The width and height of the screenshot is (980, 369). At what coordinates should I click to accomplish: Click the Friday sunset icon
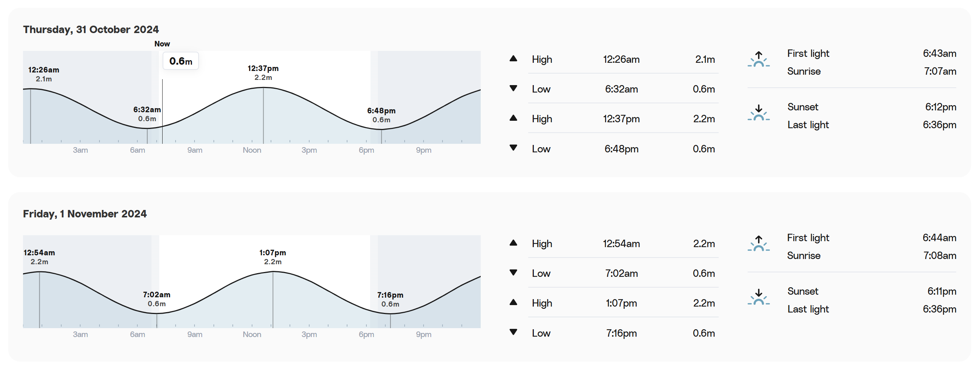(x=758, y=297)
